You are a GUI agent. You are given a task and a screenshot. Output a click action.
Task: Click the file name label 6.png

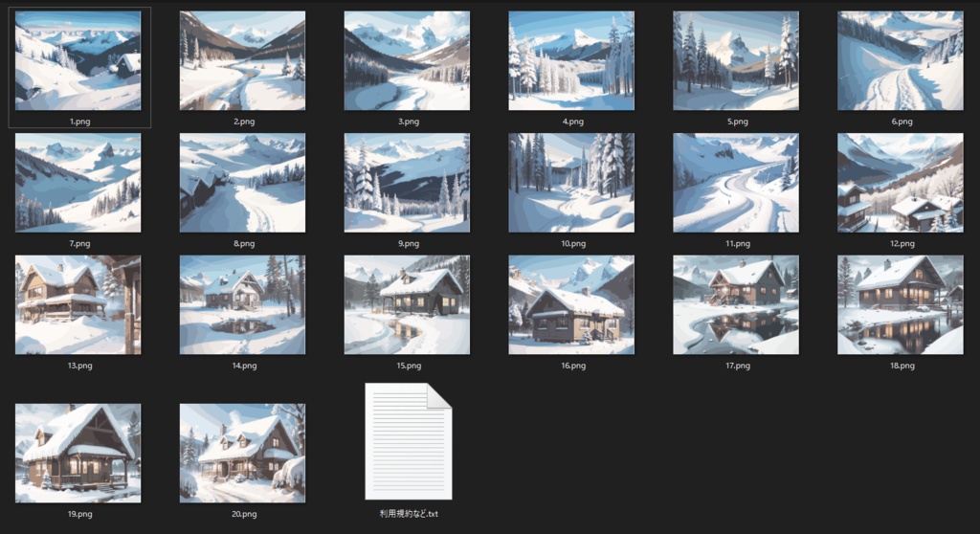pyautogui.click(x=902, y=122)
